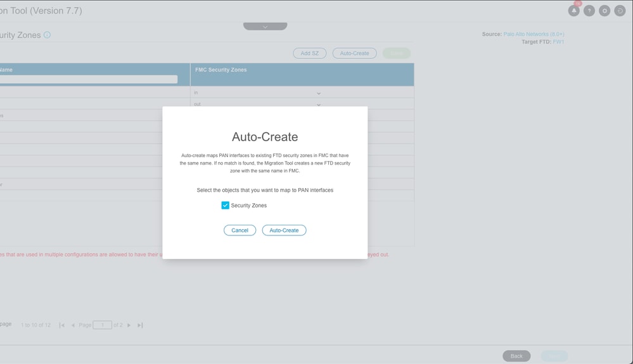Click the Auto-Create dialog title

click(x=265, y=137)
